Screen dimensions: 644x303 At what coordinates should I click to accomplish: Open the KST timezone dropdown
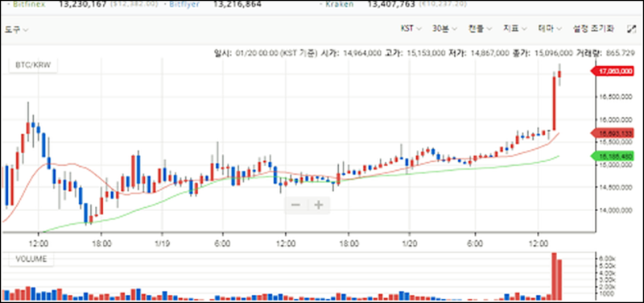(411, 28)
